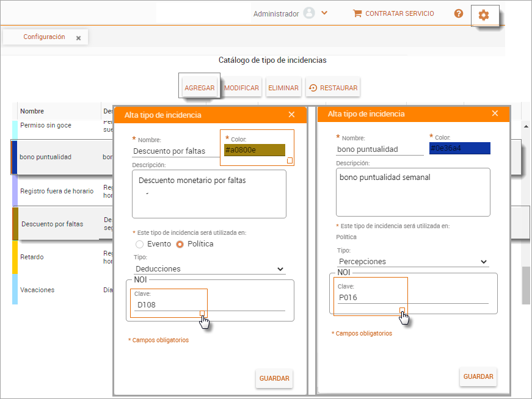Click the AGREGAR button
This screenshot has height=399, width=532.
click(200, 88)
